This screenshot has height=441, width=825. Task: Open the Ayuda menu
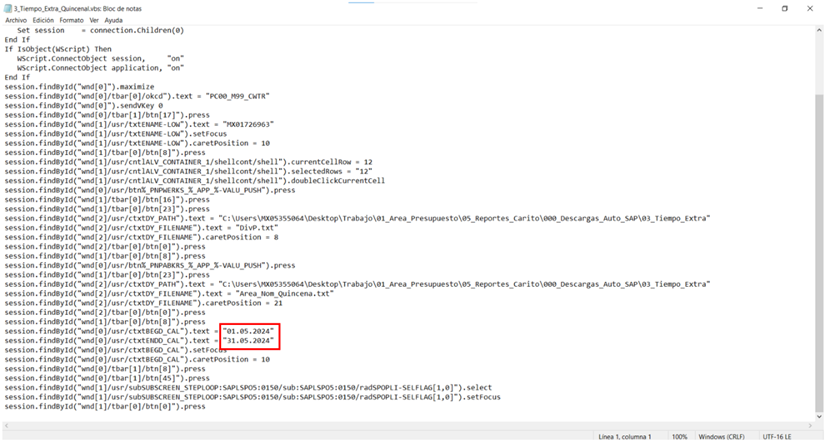point(114,20)
